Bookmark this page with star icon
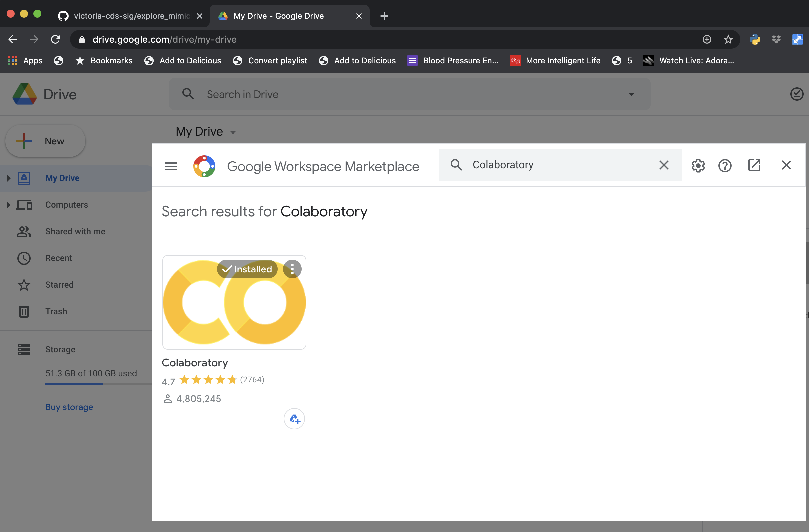 pos(728,39)
